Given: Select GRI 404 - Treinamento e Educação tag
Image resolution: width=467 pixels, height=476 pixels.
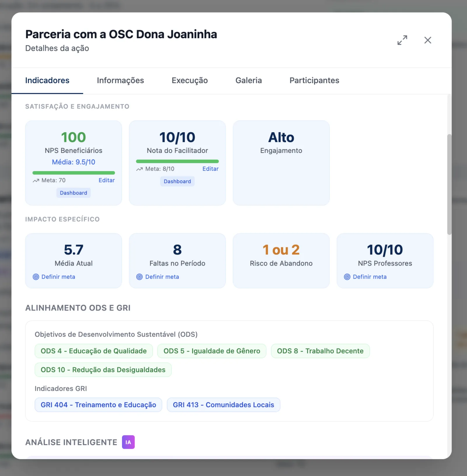Looking at the screenshot, I should tap(98, 405).
